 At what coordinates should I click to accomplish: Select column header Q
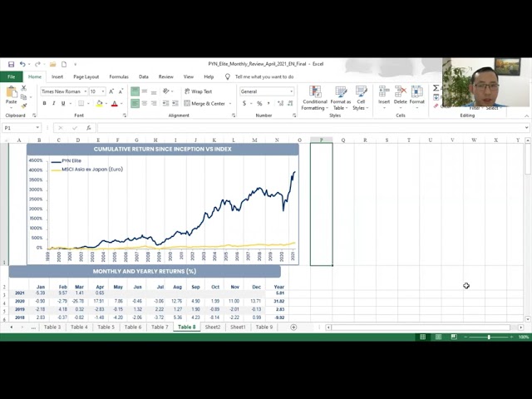click(x=343, y=140)
